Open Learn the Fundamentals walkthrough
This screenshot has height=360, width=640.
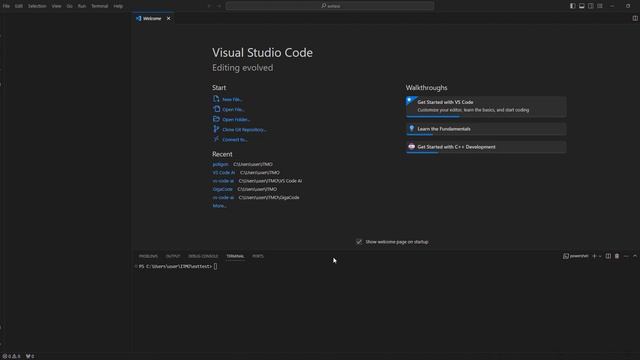pyautogui.click(x=486, y=129)
